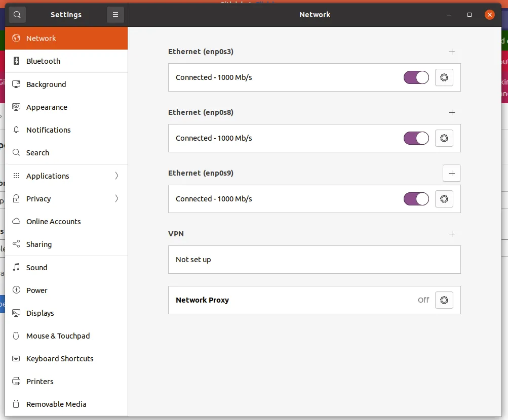Open enp0s3 connection settings gear
Image resolution: width=508 pixels, height=420 pixels.
pyautogui.click(x=444, y=77)
